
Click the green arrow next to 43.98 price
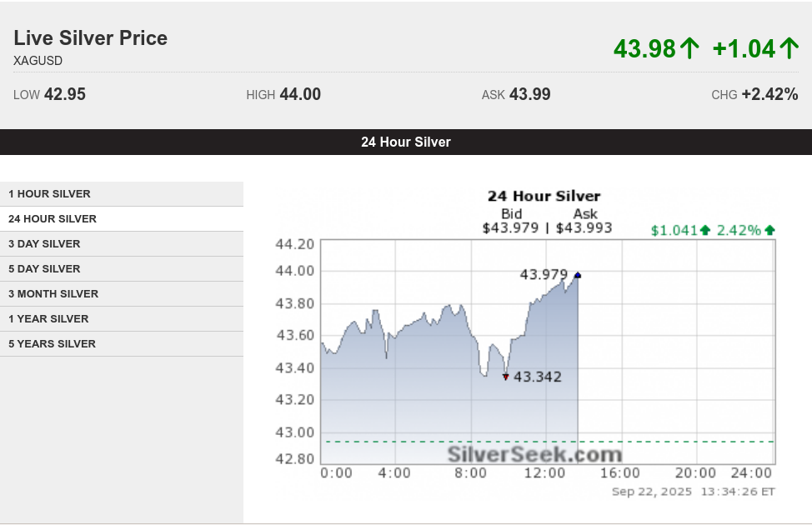pos(689,48)
